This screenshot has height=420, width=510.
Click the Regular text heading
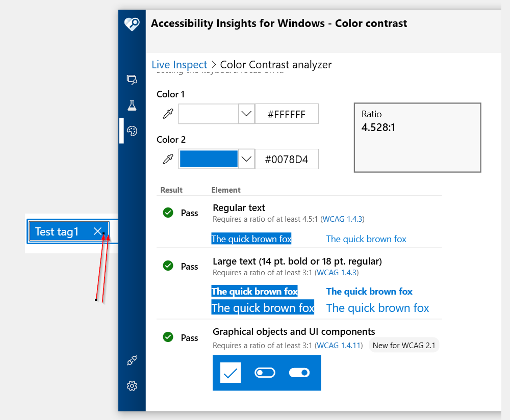(239, 208)
